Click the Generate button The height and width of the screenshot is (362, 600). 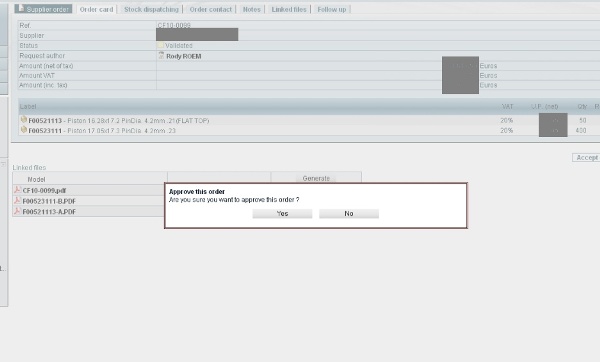316,178
